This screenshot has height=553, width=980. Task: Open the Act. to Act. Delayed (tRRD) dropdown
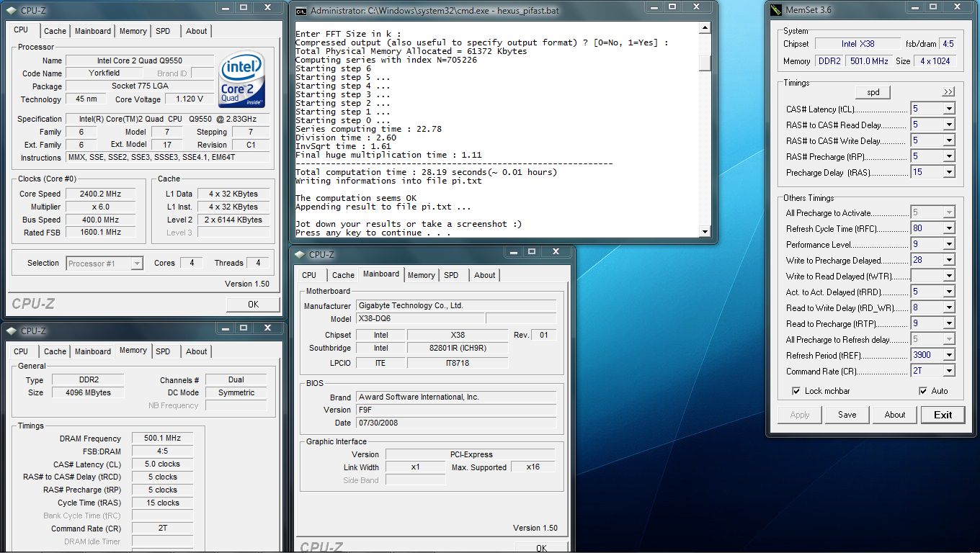948,292
